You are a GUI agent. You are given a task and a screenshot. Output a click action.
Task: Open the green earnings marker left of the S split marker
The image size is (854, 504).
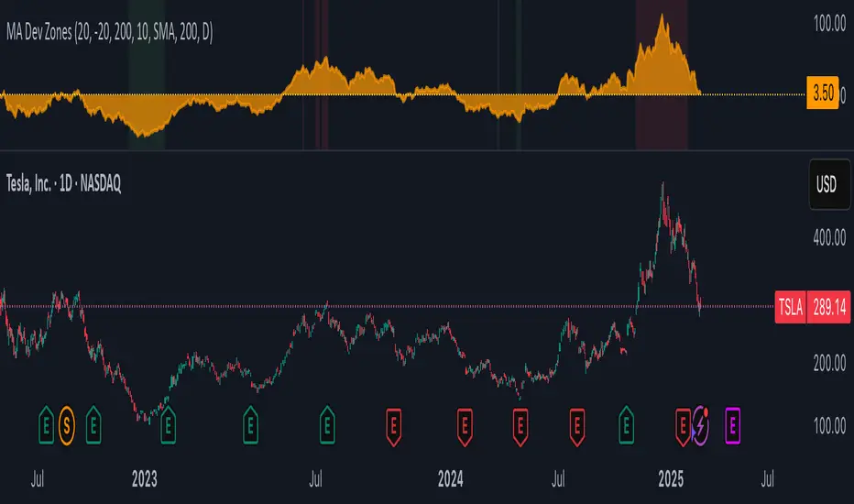[x=47, y=425]
